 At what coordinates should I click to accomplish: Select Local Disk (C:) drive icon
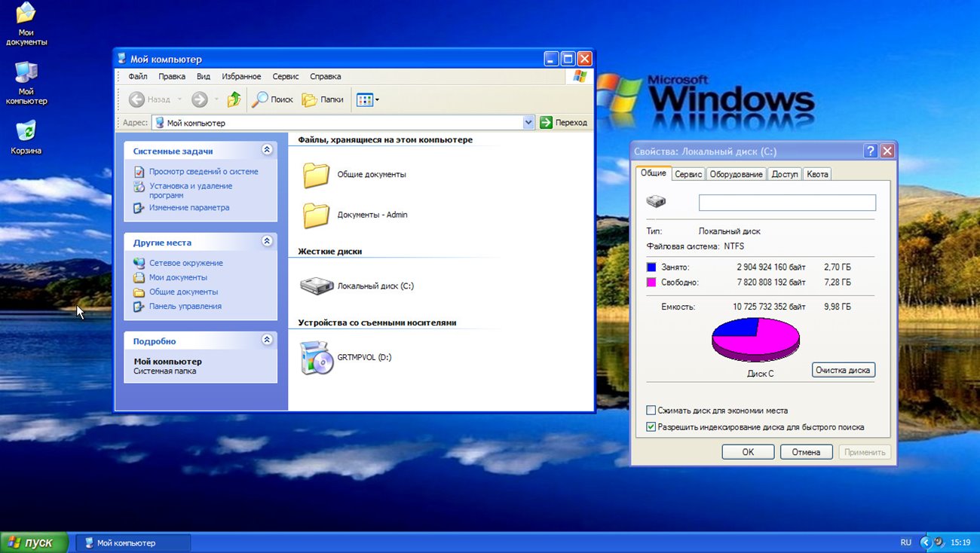coord(317,286)
